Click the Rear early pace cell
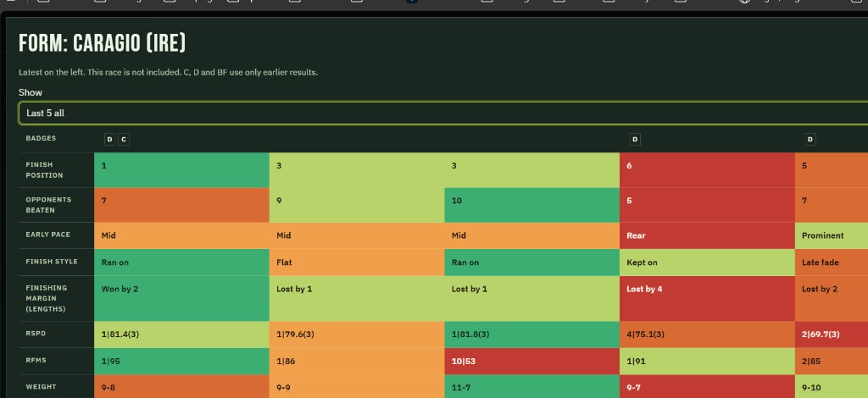868x398 pixels. [x=707, y=235]
